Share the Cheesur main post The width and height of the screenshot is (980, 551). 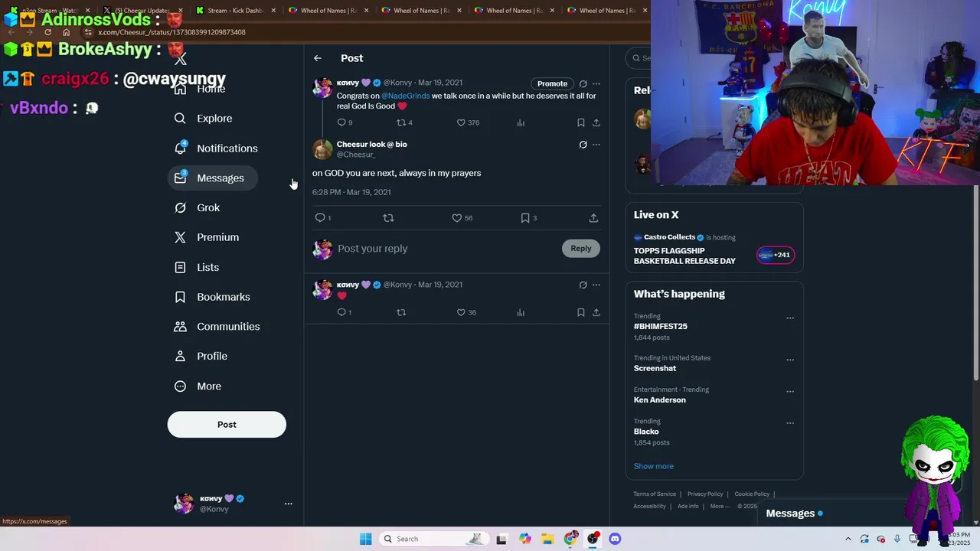pos(593,218)
